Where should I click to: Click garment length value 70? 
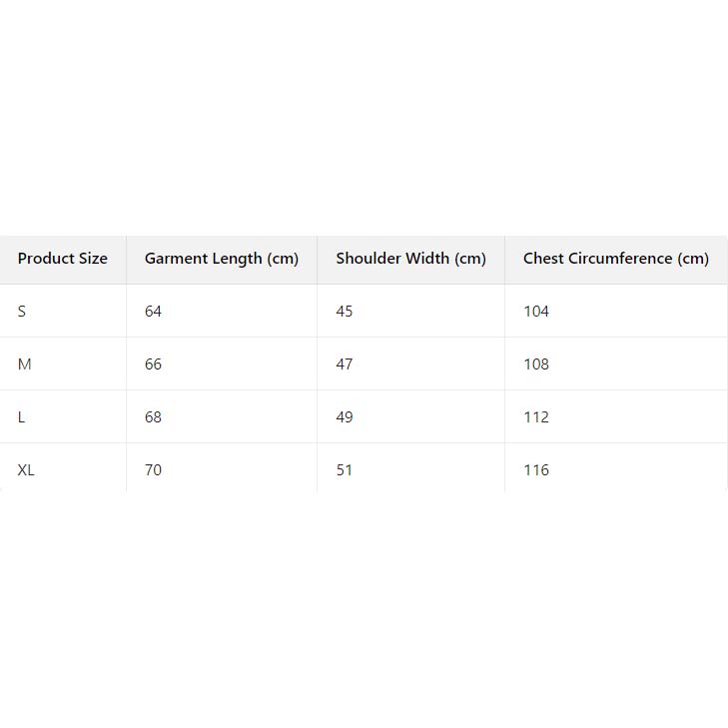coord(153,470)
